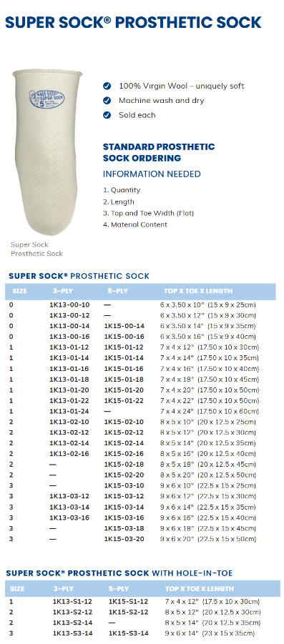Click part number 1K15-03-20
The height and width of the screenshot is (644, 284).
124,539
